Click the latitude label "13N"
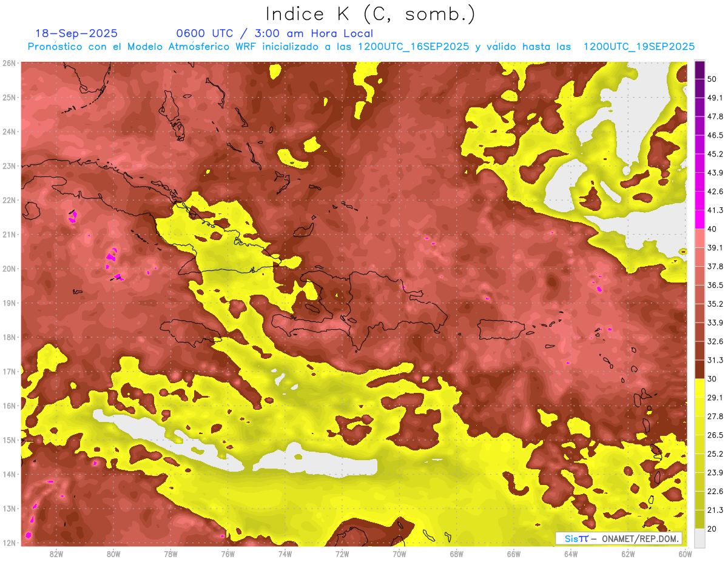 coord(9,508)
